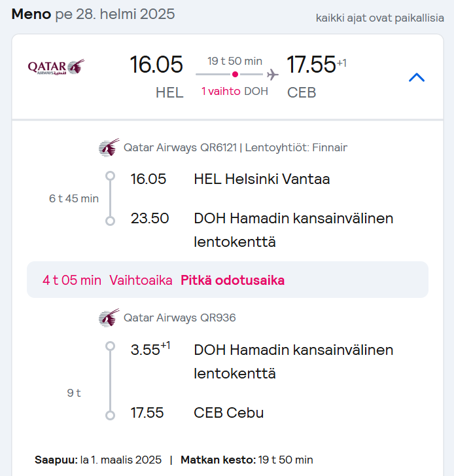
Task: Click the 17.55 +1 arrival time in header
Action: point(317,64)
